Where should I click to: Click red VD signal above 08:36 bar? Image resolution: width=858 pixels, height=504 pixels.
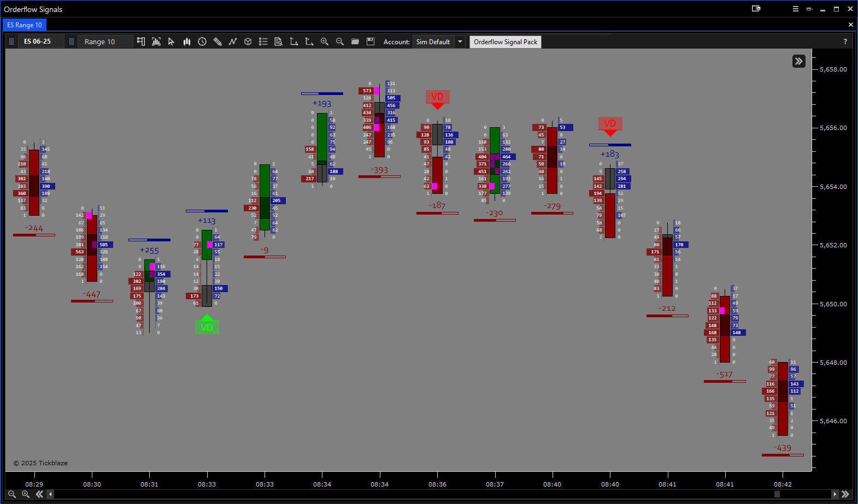[x=437, y=99]
